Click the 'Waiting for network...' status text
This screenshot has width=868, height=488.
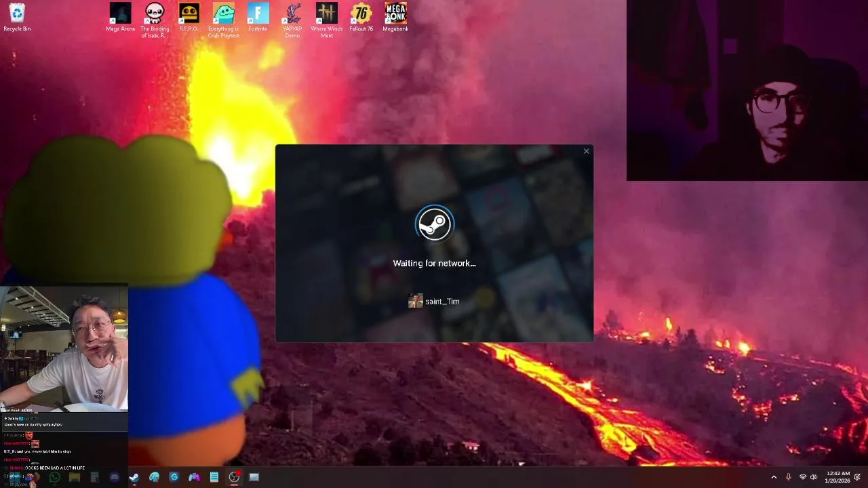pyautogui.click(x=434, y=263)
